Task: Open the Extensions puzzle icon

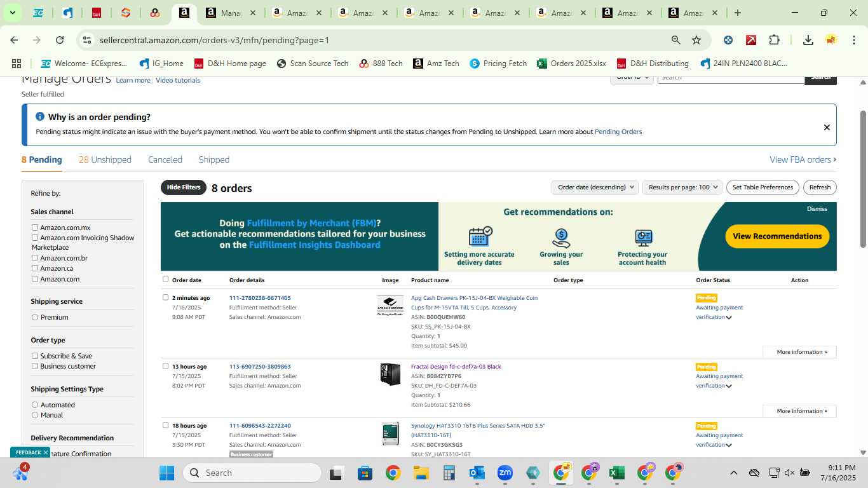Action: click(774, 40)
